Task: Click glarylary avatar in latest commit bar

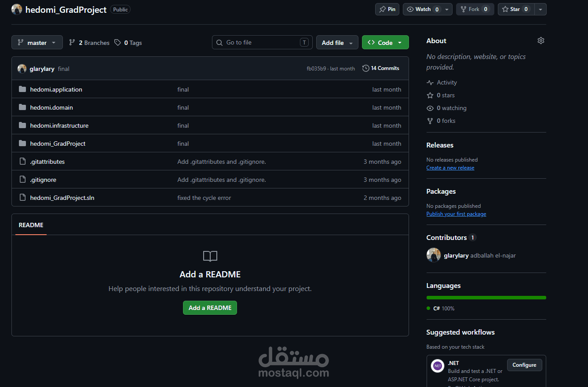Action: (22, 69)
